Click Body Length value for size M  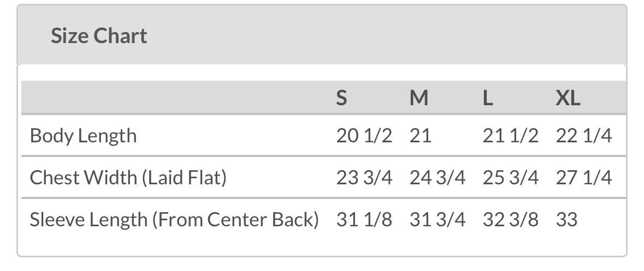(421, 135)
